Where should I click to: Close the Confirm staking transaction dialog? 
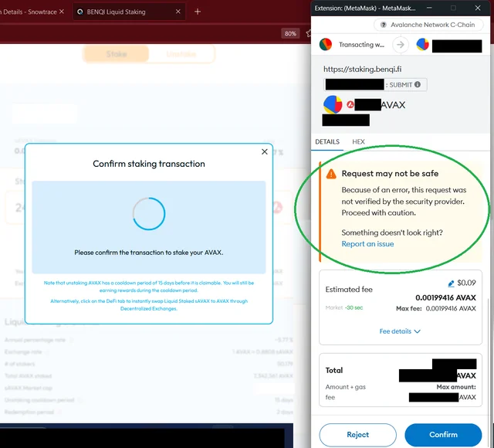pyautogui.click(x=264, y=151)
